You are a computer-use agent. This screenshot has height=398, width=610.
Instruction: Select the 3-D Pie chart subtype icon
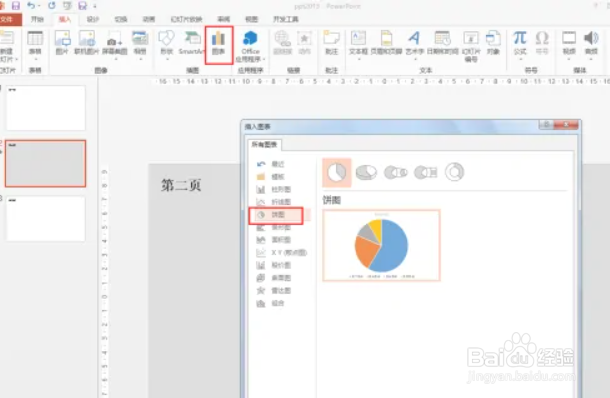(x=366, y=172)
